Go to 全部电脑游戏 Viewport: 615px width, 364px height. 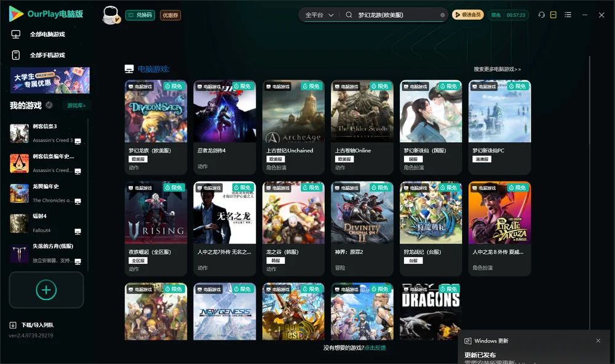click(38, 34)
